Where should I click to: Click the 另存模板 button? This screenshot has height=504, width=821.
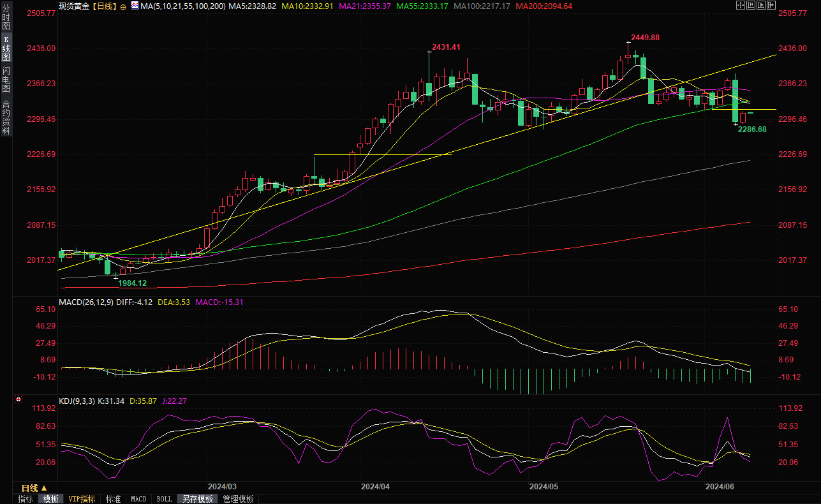click(x=197, y=499)
